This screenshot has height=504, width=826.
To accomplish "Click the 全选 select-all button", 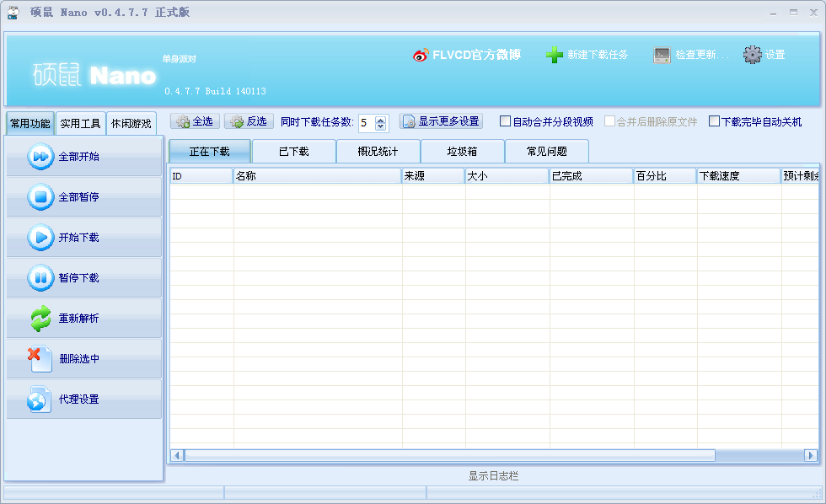I will tap(195, 121).
